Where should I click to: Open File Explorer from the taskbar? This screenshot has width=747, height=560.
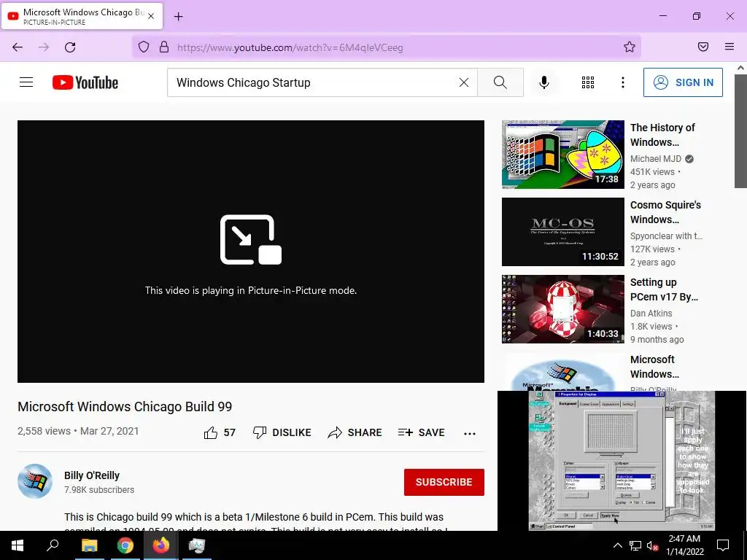(89, 545)
